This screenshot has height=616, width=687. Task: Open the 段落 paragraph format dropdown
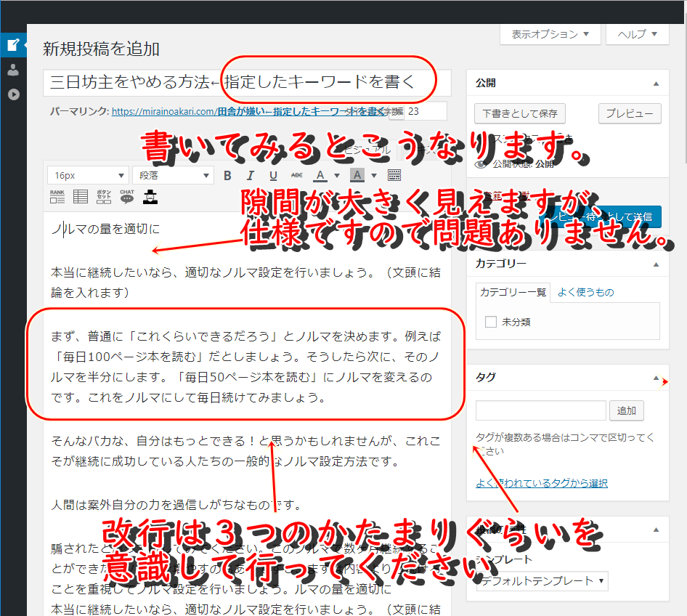[x=173, y=176]
